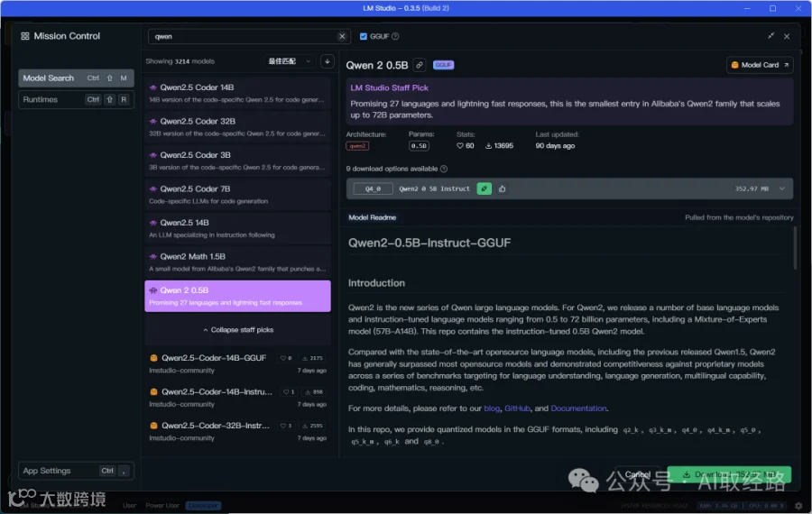
Task: Copy link icon next to Qwen 2 0.5B
Action: 420,65
